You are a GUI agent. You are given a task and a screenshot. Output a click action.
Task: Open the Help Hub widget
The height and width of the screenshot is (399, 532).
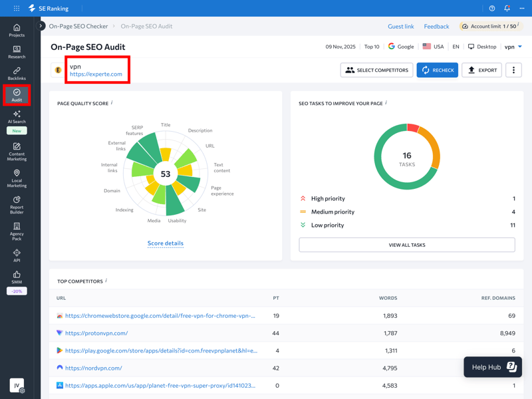coord(493,367)
